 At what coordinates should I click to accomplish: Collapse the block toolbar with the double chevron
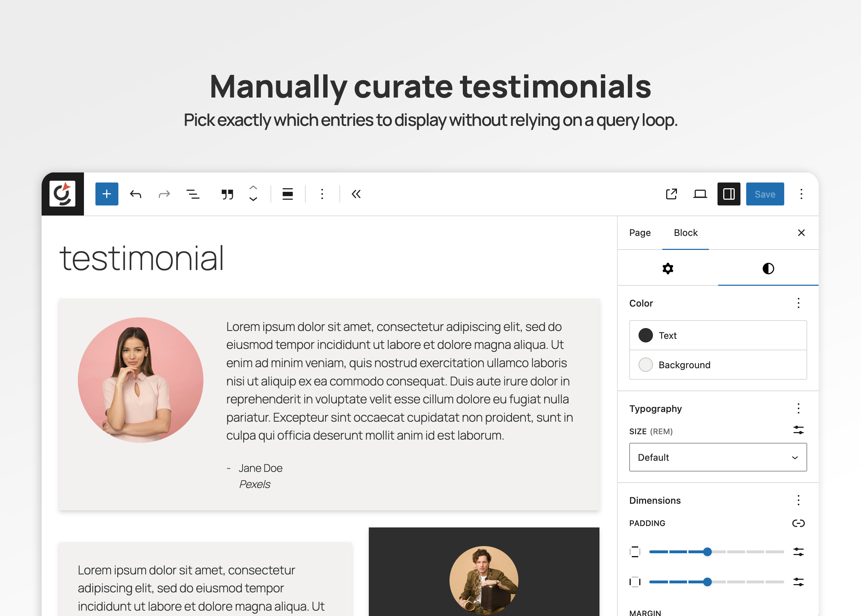tap(355, 194)
